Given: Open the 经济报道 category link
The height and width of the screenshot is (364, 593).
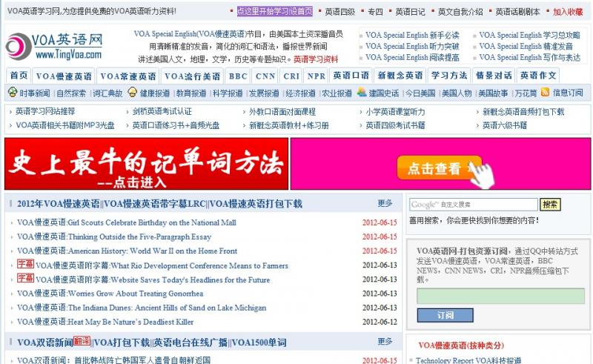Looking at the screenshot, I should tap(300, 93).
